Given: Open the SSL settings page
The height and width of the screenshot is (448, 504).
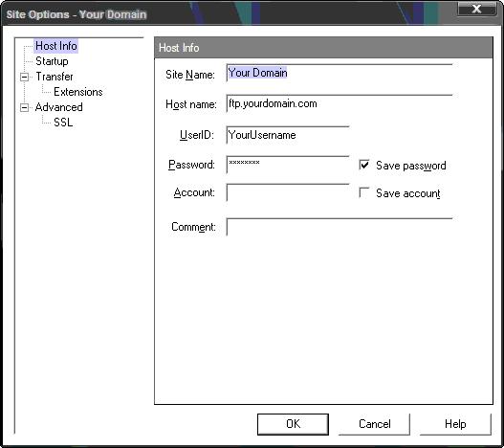Looking at the screenshot, I should tap(63, 123).
